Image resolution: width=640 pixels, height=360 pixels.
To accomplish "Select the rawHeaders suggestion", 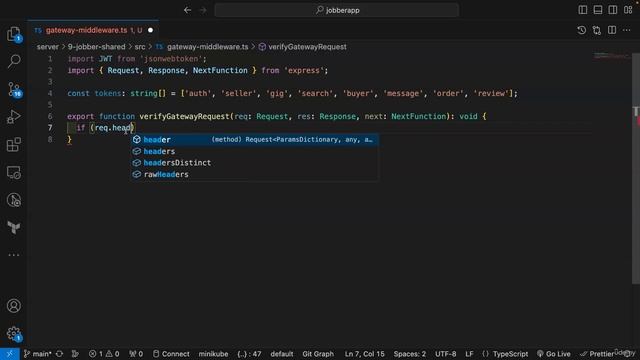I will (x=254, y=174).
